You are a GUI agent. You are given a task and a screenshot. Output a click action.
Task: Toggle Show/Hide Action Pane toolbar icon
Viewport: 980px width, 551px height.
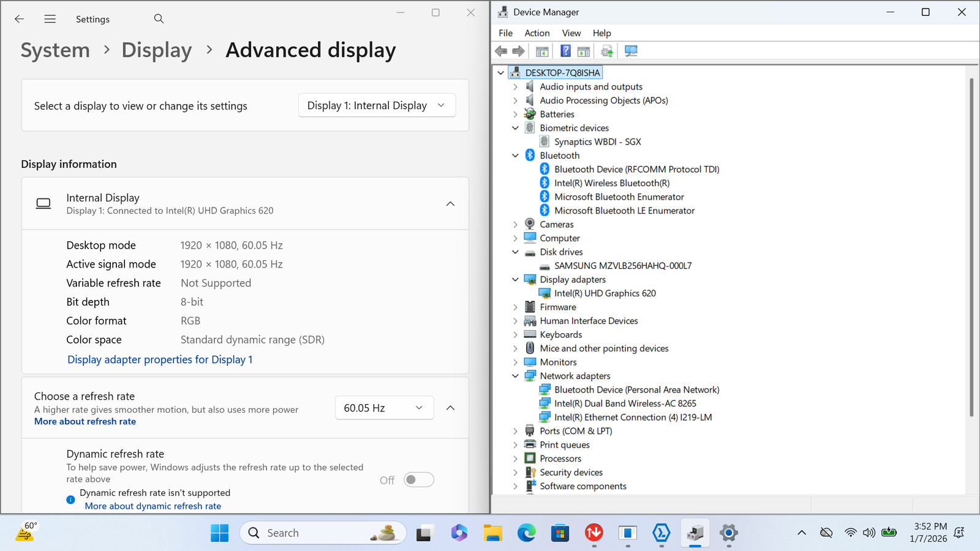pyautogui.click(x=584, y=51)
